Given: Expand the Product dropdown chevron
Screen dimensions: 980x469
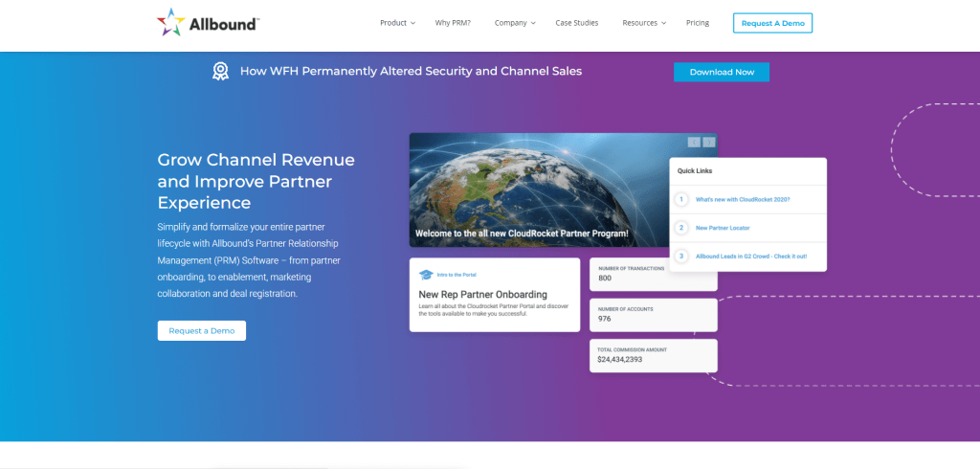Looking at the screenshot, I should (413, 23).
